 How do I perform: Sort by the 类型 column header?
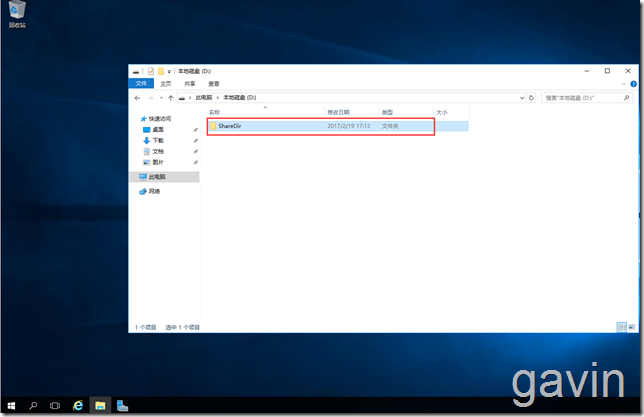(x=387, y=112)
